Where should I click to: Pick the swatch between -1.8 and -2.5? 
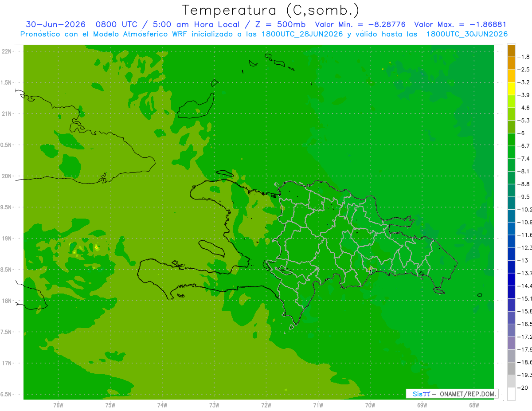tap(511, 63)
